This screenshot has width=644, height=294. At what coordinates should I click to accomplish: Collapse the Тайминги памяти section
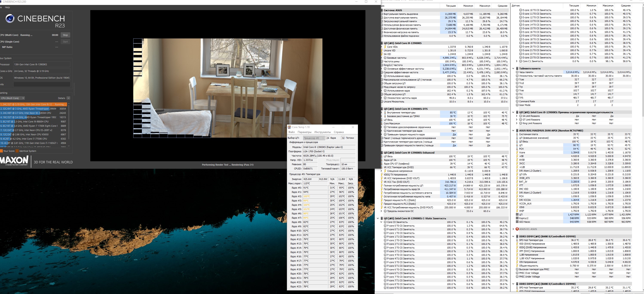pyautogui.click(x=513, y=69)
